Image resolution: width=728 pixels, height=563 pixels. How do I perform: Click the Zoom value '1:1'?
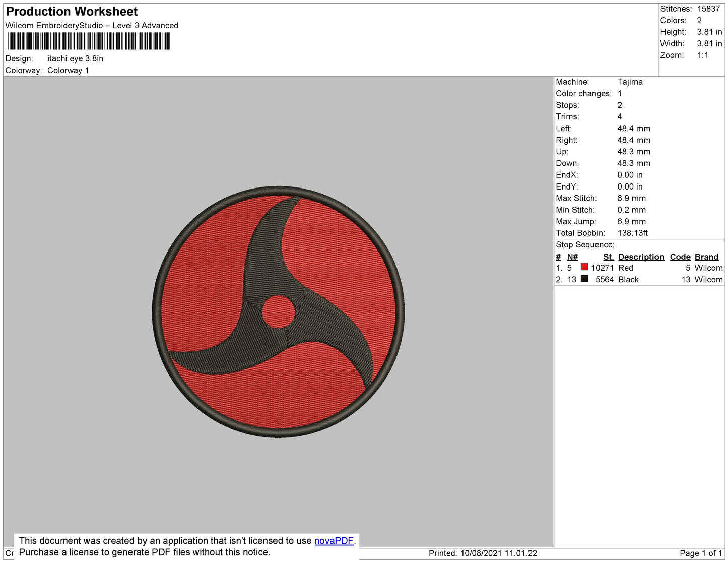point(703,55)
